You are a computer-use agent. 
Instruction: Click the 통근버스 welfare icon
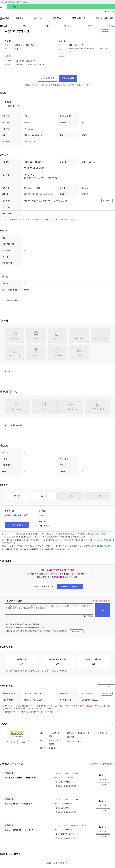click(14, 336)
